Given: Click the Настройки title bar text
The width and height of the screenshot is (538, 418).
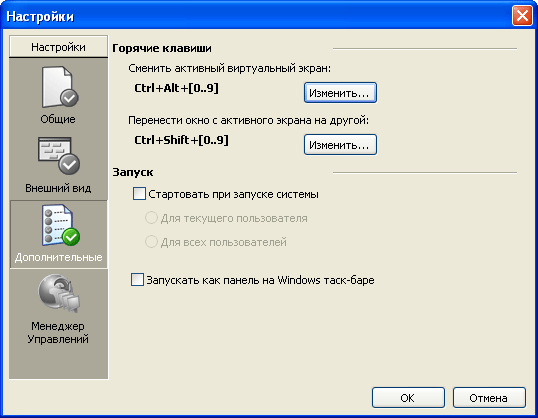Looking at the screenshot, I should (40, 16).
